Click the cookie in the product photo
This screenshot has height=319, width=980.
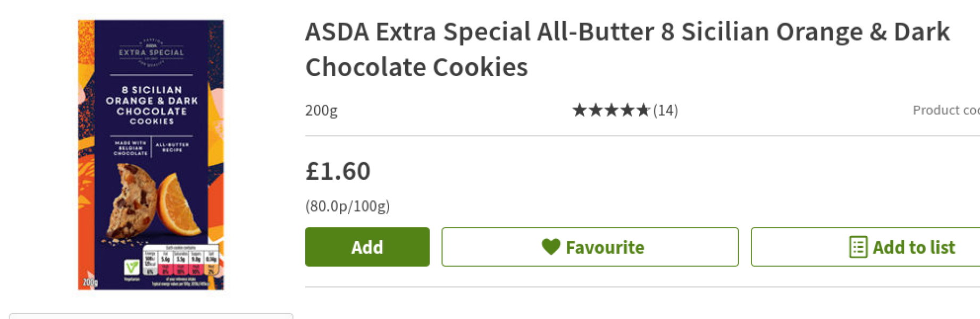coord(133,202)
